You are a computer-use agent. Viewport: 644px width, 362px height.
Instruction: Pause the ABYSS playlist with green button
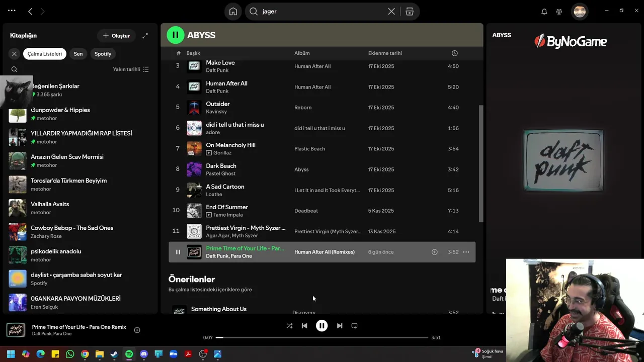176,35
